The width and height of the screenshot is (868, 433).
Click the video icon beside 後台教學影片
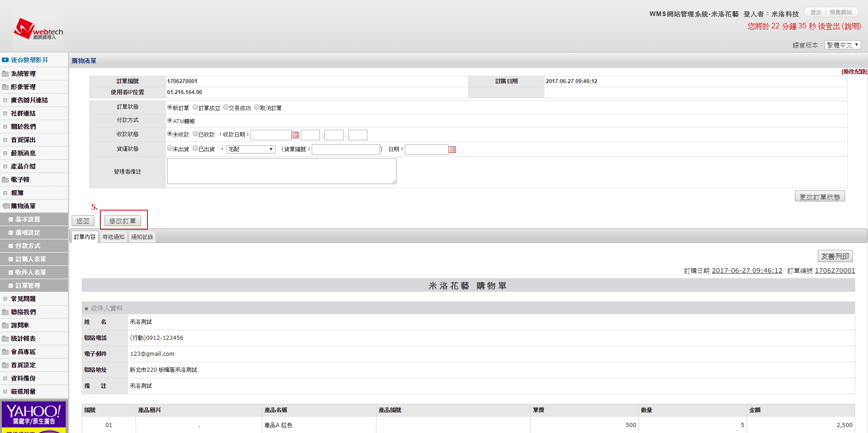tap(5, 60)
